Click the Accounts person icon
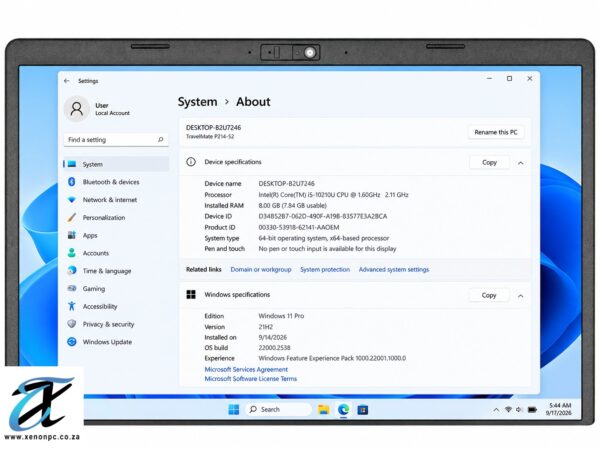Screen dimensions: 600x450 click(x=72, y=253)
